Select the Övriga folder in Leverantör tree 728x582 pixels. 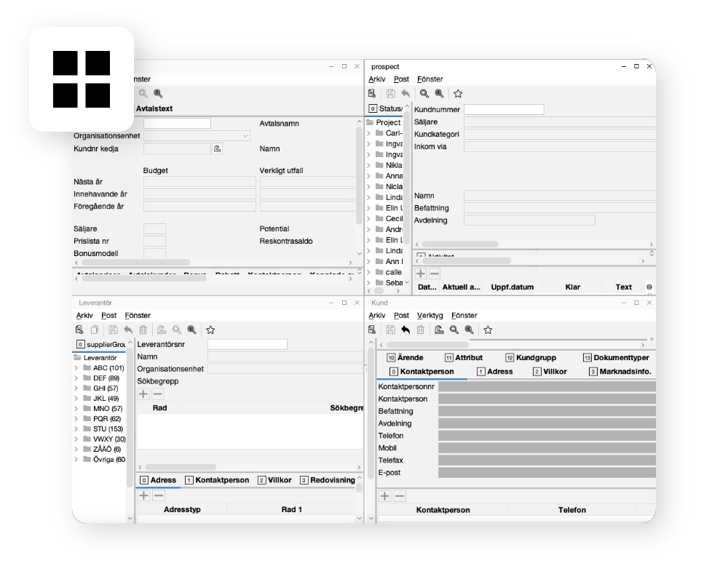tap(109, 460)
